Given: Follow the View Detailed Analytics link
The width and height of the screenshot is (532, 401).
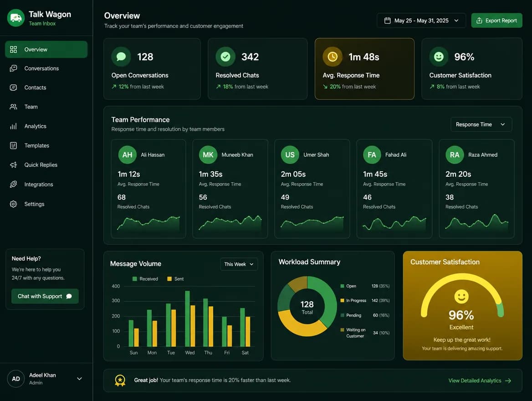Looking at the screenshot, I should 480,380.
